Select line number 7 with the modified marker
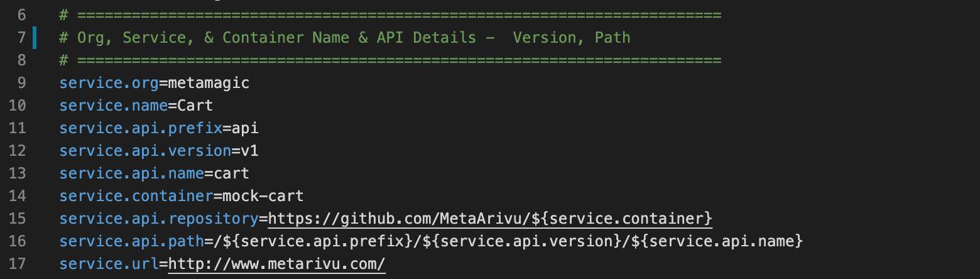Viewport: 980px width, 279px height. click(x=22, y=38)
